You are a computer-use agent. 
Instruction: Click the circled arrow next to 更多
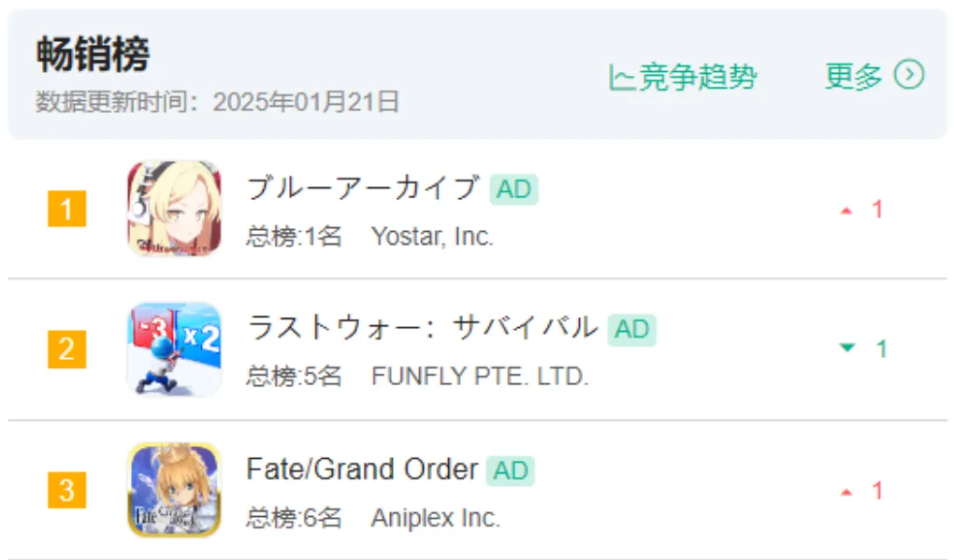pos(909,75)
